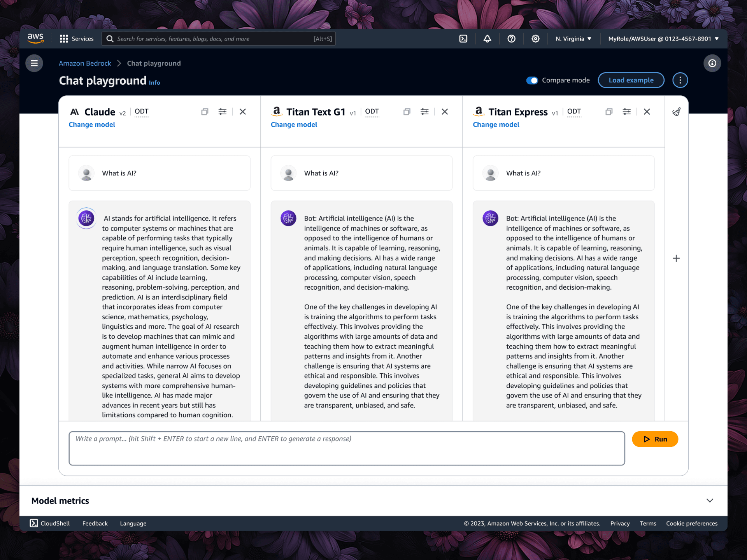Click the Load example button
Viewport: 747px width, 560px height.
tap(631, 80)
